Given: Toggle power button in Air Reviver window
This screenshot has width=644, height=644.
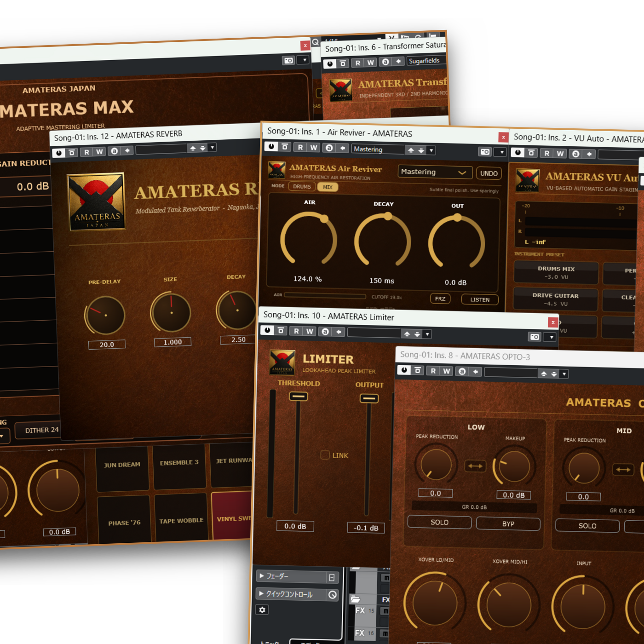Looking at the screenshot, I should [271, 146].
